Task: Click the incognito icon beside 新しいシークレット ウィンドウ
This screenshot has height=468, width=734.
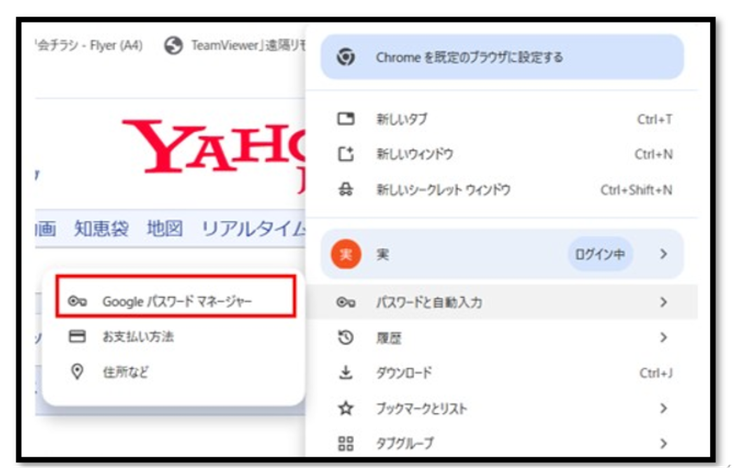Action: pos(345,190)
